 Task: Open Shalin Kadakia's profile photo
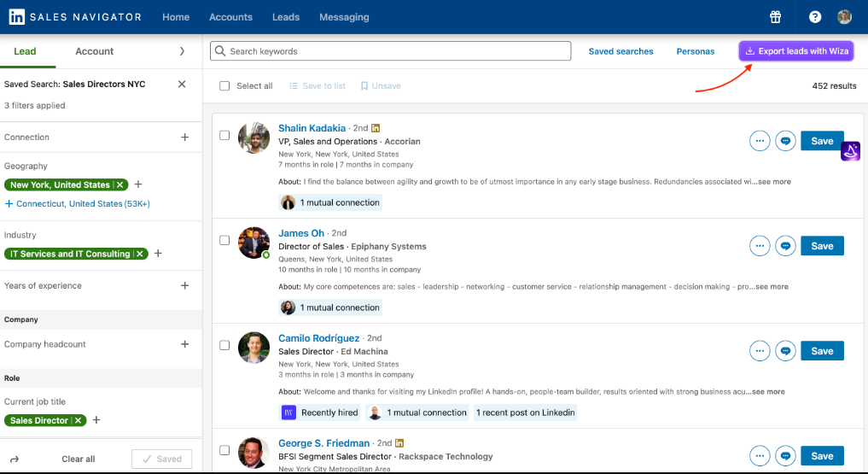(253, 138)
